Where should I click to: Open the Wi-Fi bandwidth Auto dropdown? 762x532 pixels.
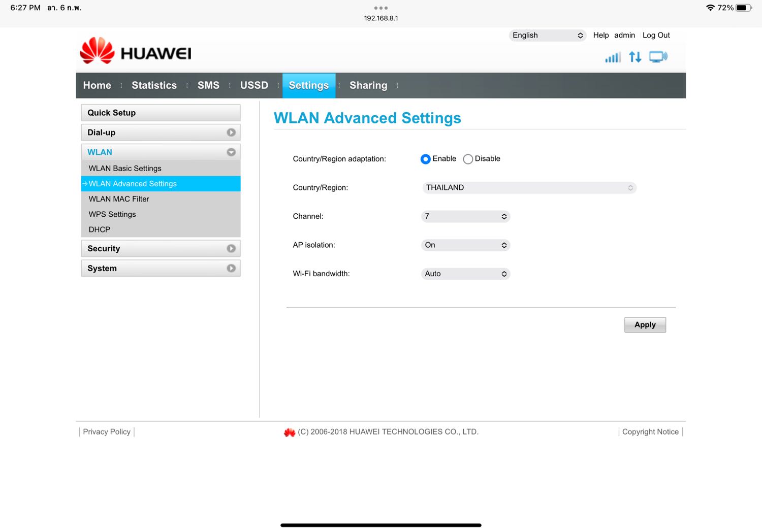coord(465,274)
